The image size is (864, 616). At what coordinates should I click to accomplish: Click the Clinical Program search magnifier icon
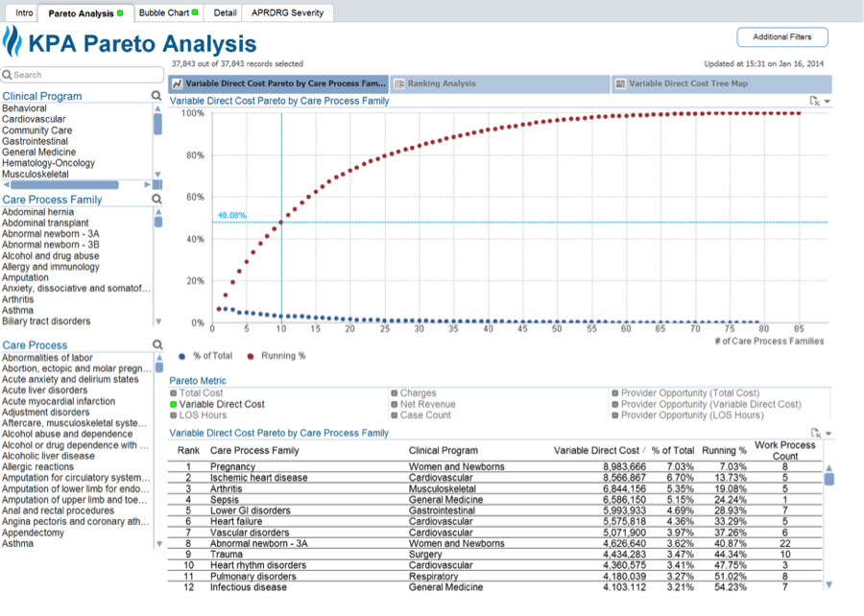(156, 96)
